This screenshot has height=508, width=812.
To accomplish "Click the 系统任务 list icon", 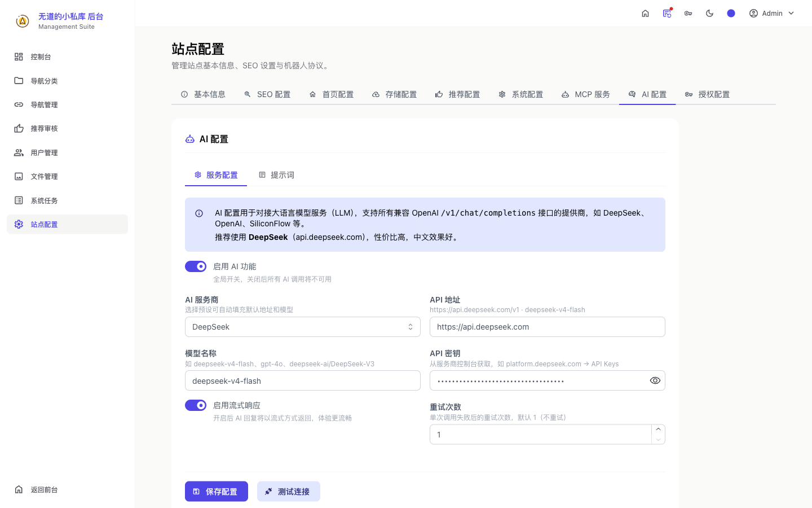I will (x=19, y=200).
